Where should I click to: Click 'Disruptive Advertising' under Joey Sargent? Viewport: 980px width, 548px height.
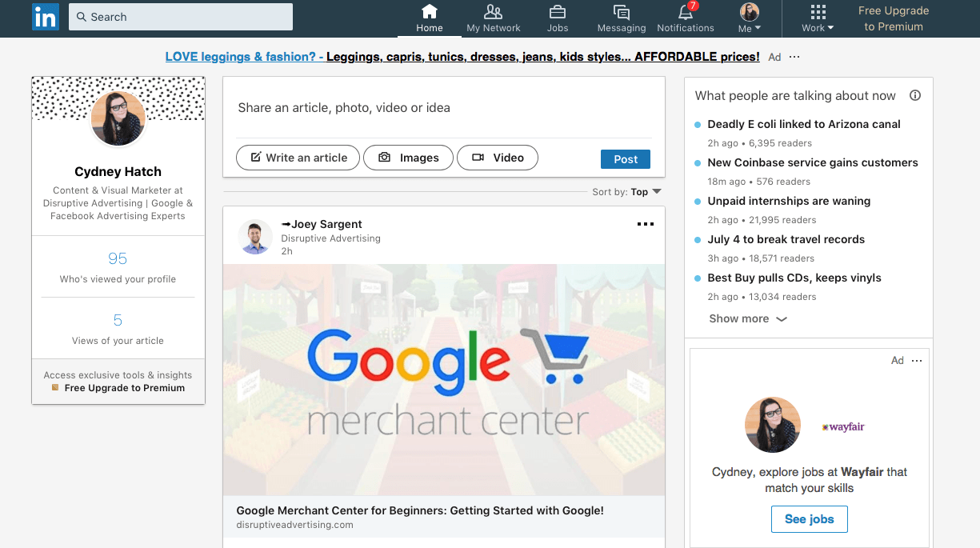coord(330,238)
